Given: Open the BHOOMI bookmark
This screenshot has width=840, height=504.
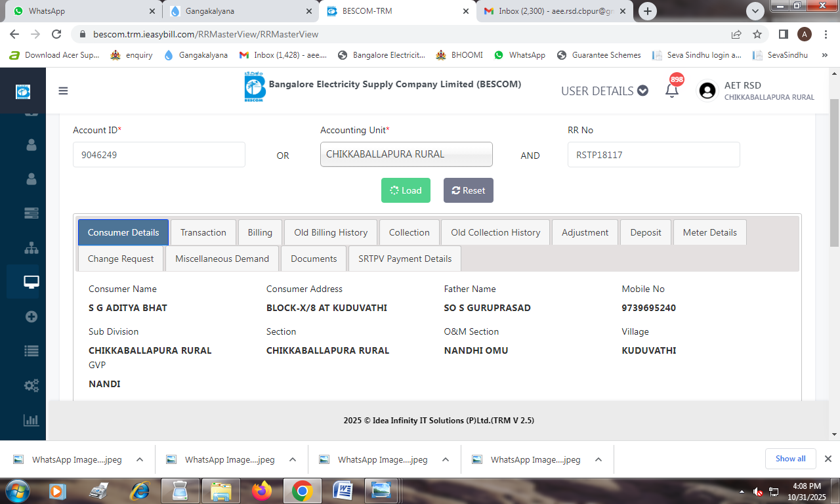Looking at the screenshot, I should pos(459,55).
